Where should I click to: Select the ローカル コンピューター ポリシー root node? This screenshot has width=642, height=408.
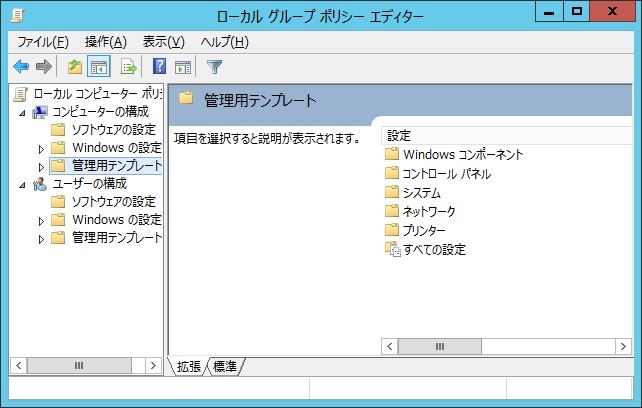(x=98, y=94)
